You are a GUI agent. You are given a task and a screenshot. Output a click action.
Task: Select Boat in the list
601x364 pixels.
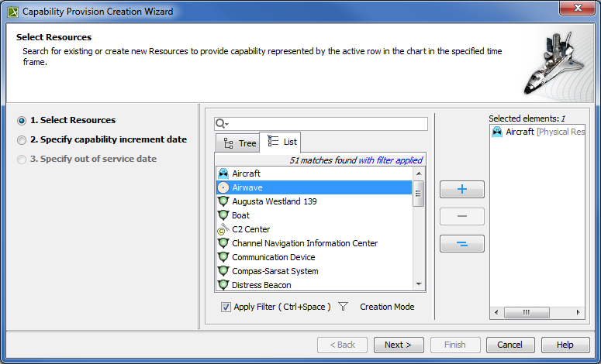240,215
